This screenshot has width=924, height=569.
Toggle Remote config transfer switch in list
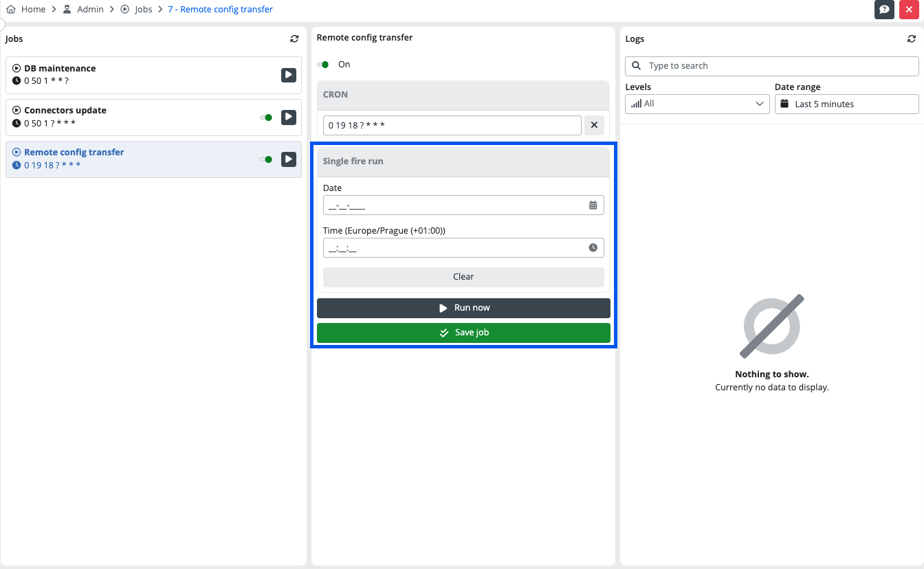tap(266, 159)
